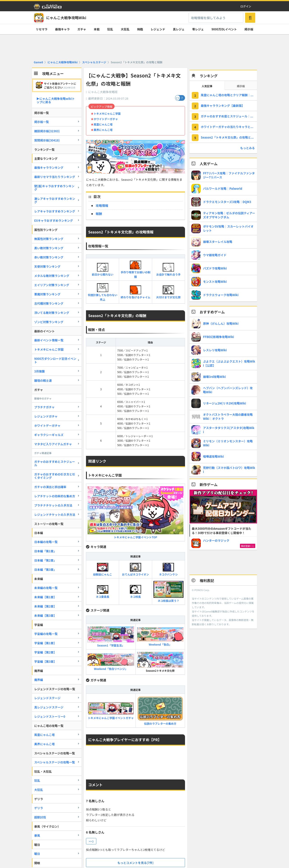Expand 未来編の攻略一覧 sidebar row
This screenshot has height=868, width=289.
(56, 588)
